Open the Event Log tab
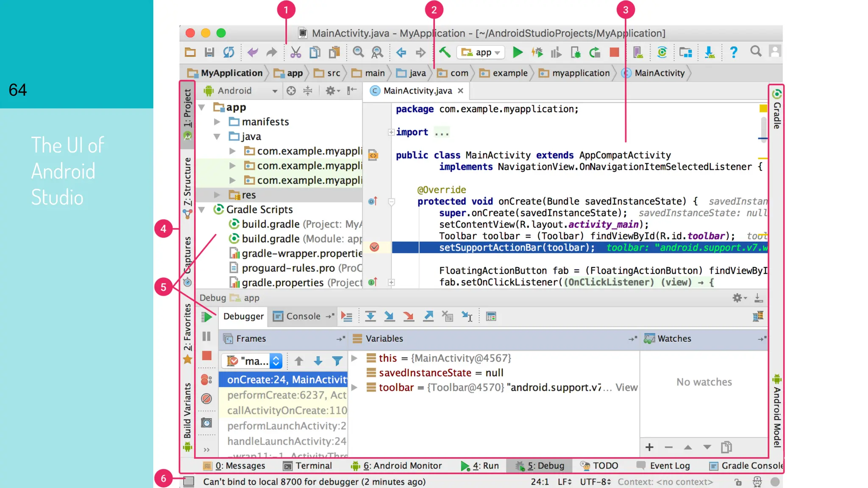Screen dimensions: 868x488 [x=664, y=466]
